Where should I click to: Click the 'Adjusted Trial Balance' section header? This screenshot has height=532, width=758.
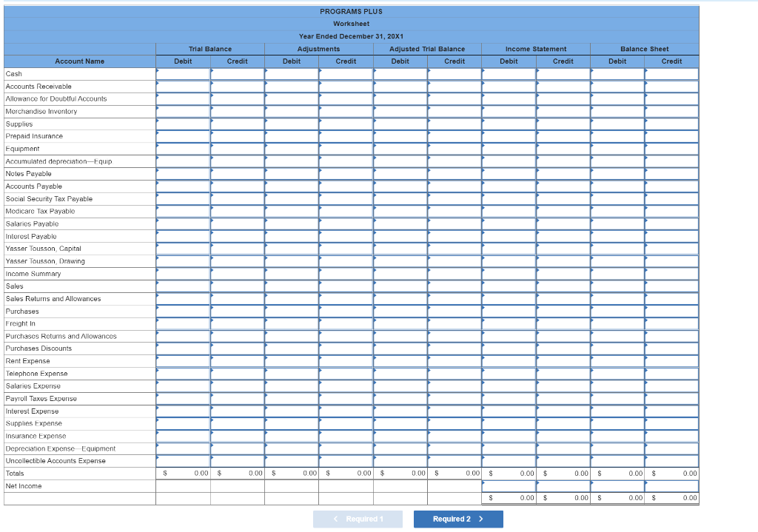pos(427,49)
